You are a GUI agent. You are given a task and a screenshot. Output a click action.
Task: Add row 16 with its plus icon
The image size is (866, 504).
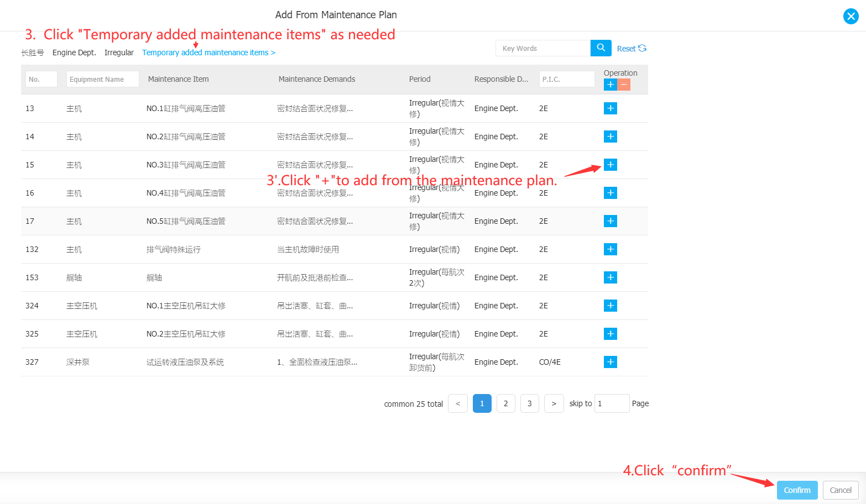pos(611,193)
